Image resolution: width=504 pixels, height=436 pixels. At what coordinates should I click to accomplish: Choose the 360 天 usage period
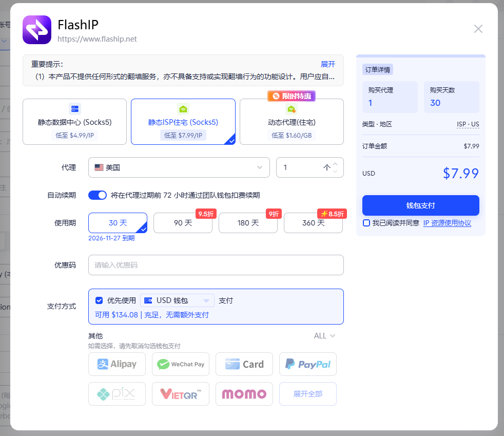313,223
